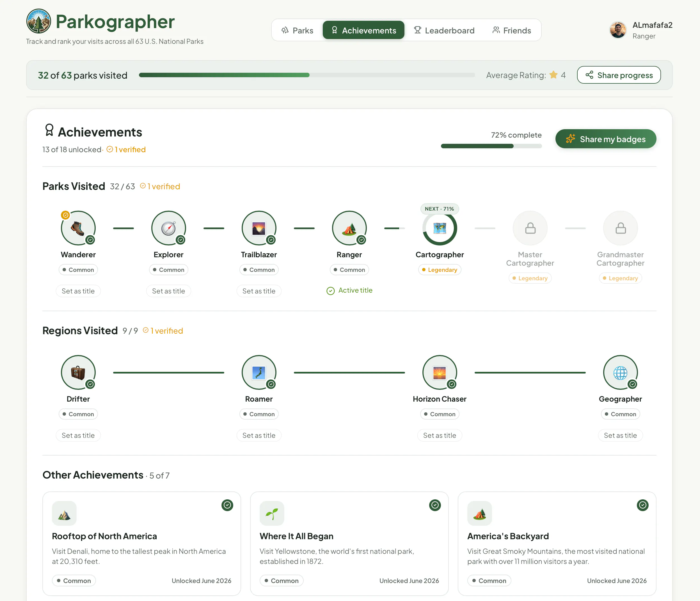Click the Share my badges button

(606, 139)
